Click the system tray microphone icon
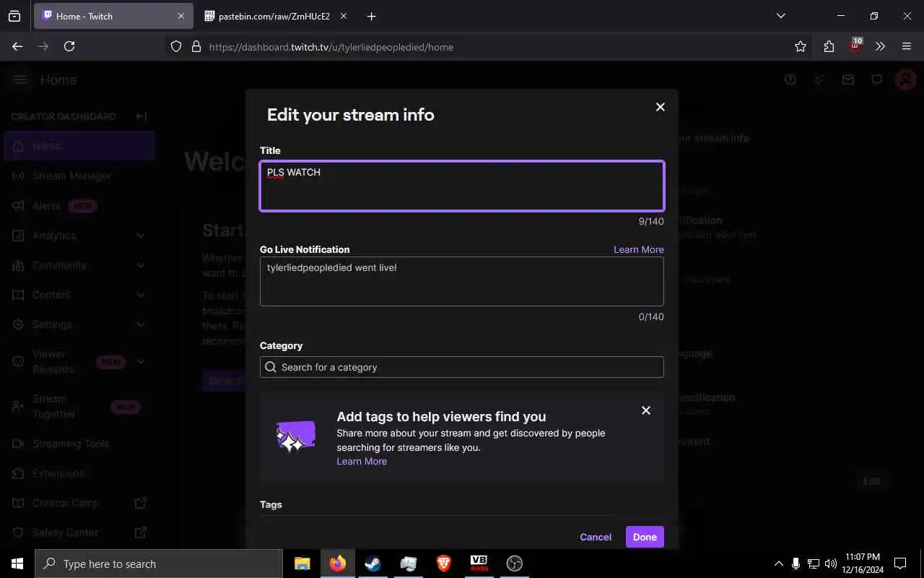Image resolution: width=924 pixels, height=578 pixels. (796, 564)
